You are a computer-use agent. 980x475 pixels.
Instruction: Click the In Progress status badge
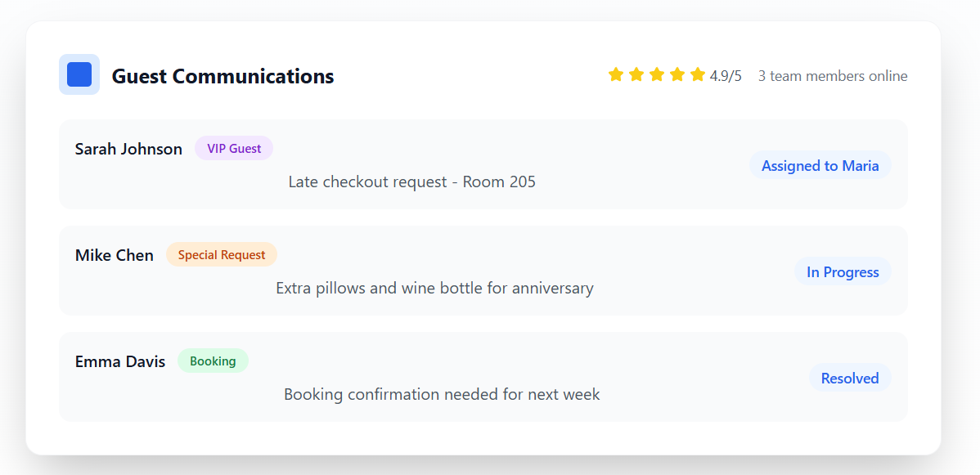click(x=843, y=272)
